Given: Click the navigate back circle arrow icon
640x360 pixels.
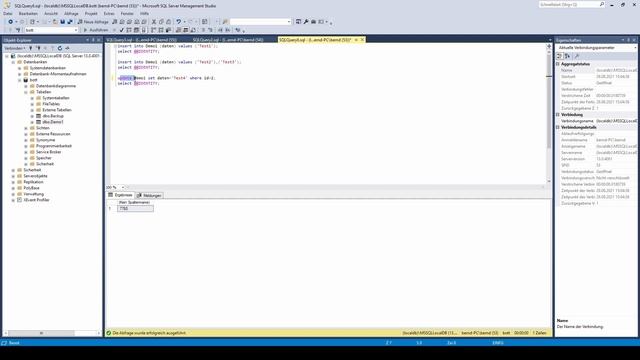Looking at the screenshot, I should coord(11,22).
